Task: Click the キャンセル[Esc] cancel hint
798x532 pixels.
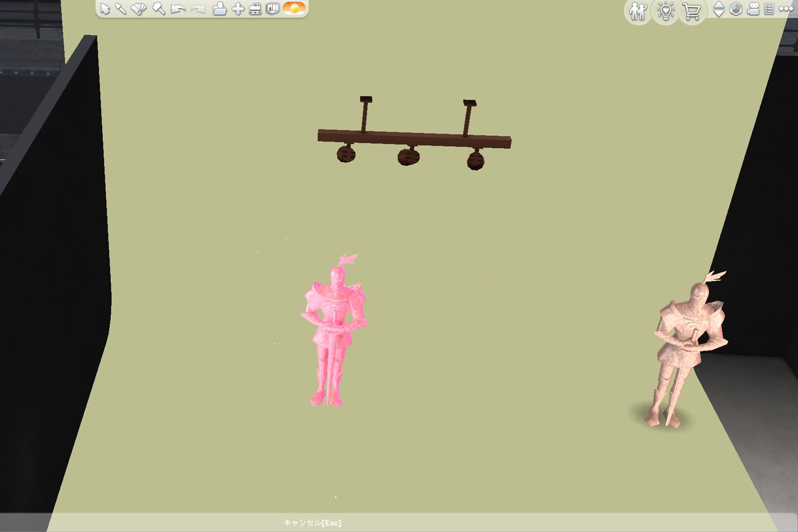Action: [x=312, y=523]
